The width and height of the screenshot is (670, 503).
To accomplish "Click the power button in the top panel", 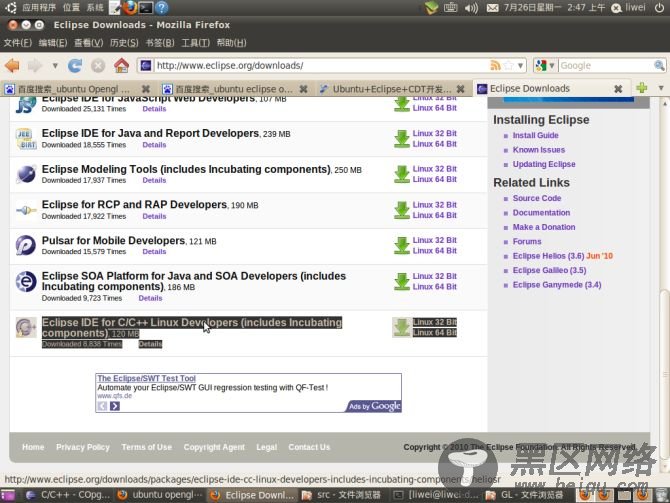I will [659, 7].
